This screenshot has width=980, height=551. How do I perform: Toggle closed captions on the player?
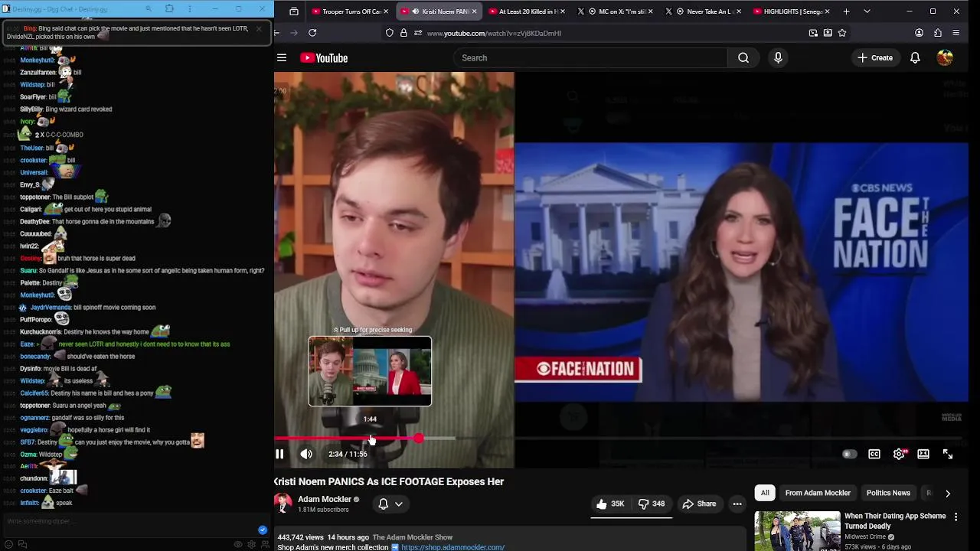[x=874, y=454]
